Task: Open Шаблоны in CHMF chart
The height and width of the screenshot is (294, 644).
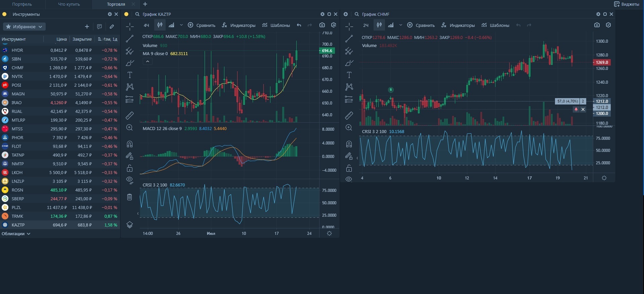Action: [x=495, y=25]
